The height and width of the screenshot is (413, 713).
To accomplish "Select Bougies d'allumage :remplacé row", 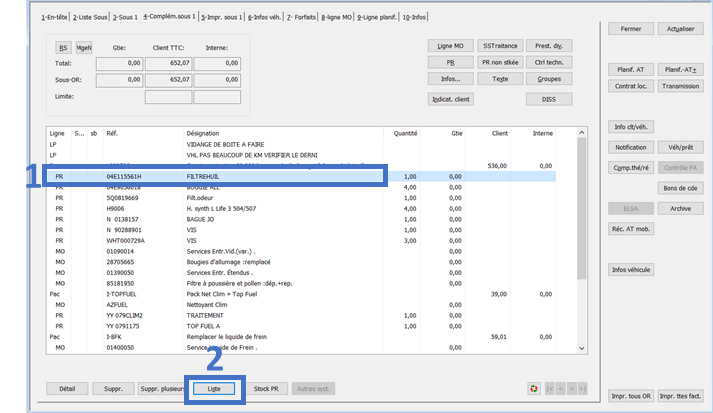I will pos(301,262).
